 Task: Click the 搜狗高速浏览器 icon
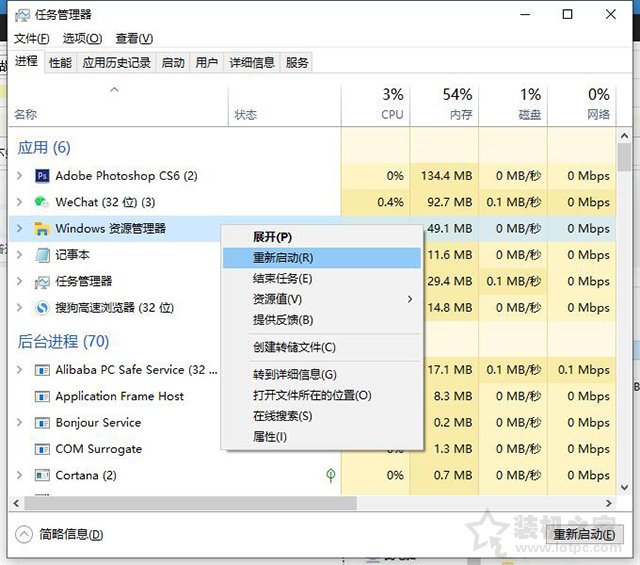(x=42, y=307)
